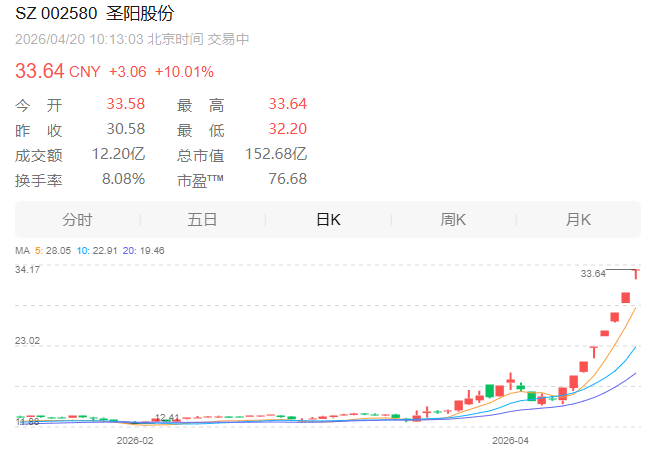This screenshot has height=457, width=653.
Task: Click the percent change +10.01%
Action: (x=184, y=72)
